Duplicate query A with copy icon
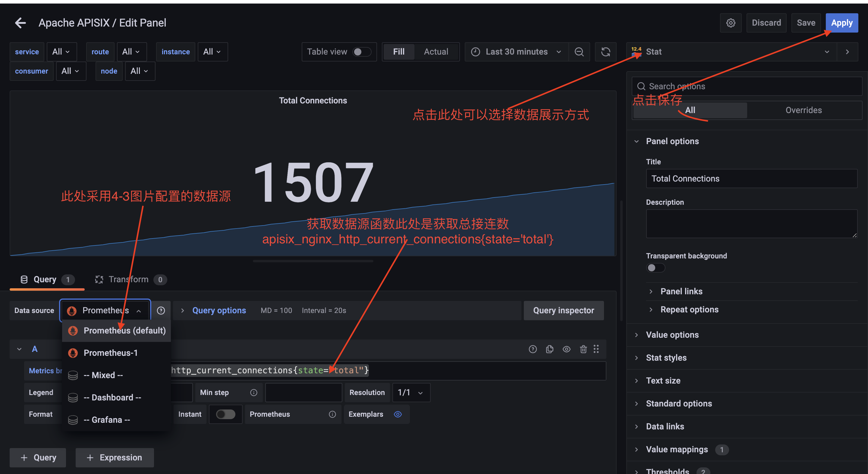This screenshot has width=868, height=474. 549,349
